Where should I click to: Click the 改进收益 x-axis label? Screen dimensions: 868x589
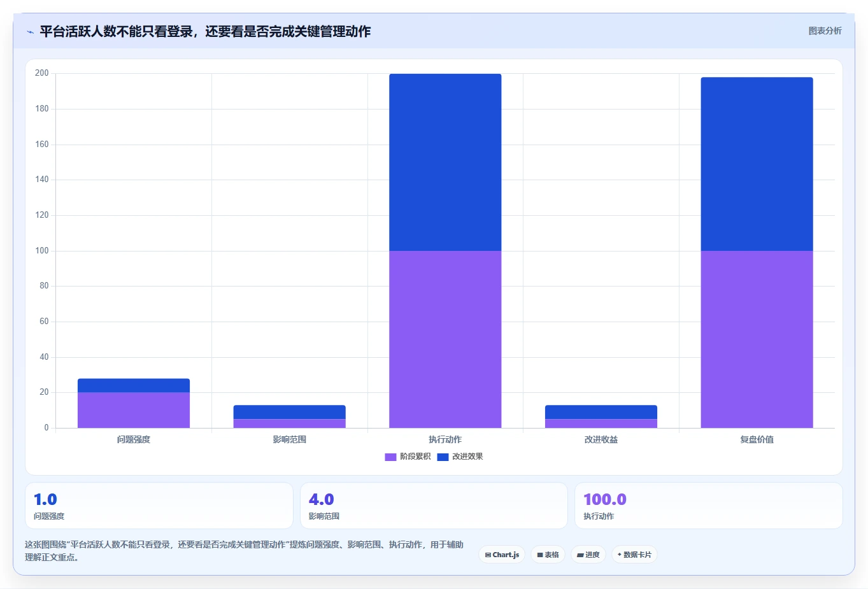pos(601,439)
